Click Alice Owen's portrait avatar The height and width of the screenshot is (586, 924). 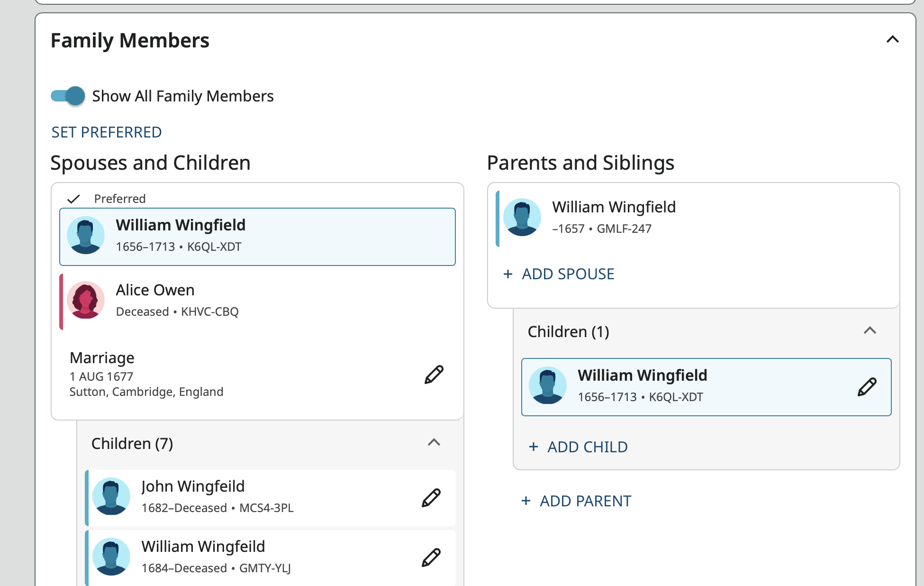tap(86, 300)
